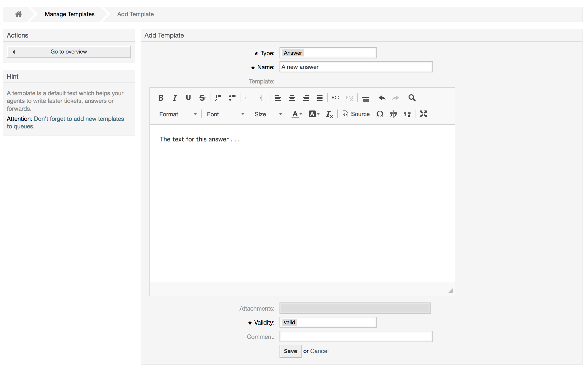
Task: Select the Validity input field
Action: click(327, 322)
